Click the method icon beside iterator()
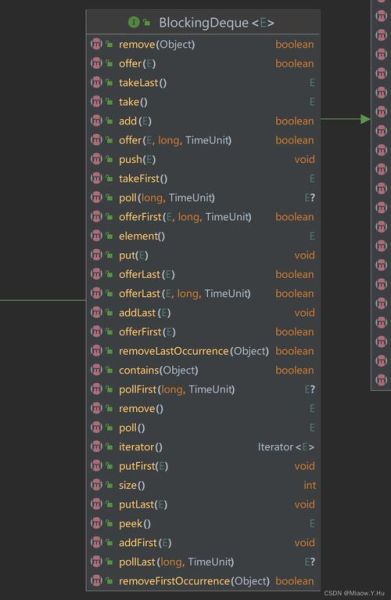The width and height of the screenshot is (391, 600). pos(96,447)
